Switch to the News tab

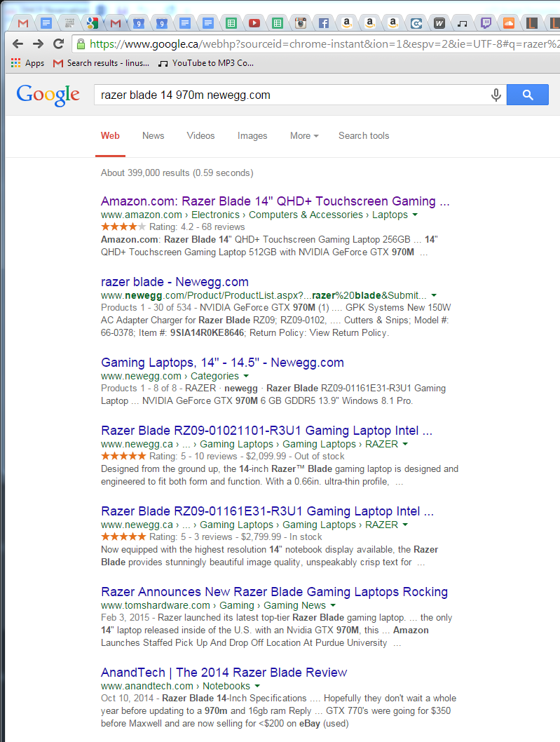(x=153, y=136)
